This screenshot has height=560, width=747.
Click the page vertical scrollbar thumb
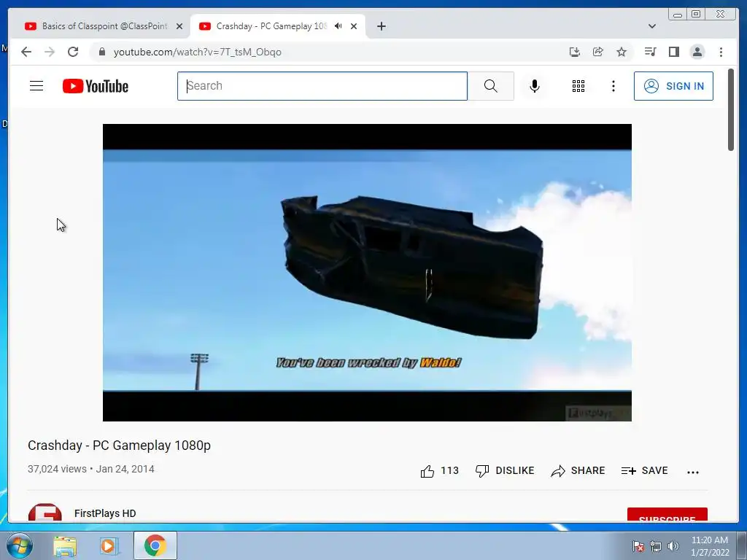click(731, 109)
